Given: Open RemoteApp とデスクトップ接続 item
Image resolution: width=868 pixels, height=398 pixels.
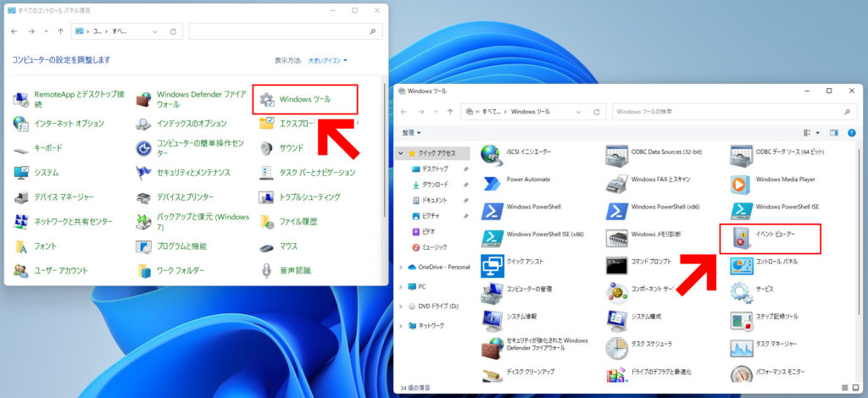Looking at the screenshot, I should coord(70,100).
